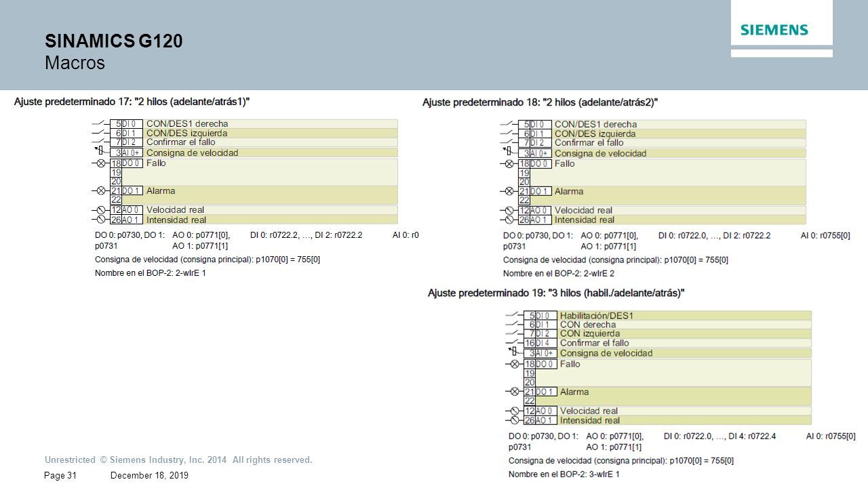Click "Intensidad real" row in macro 18

(x=662, y=220)
